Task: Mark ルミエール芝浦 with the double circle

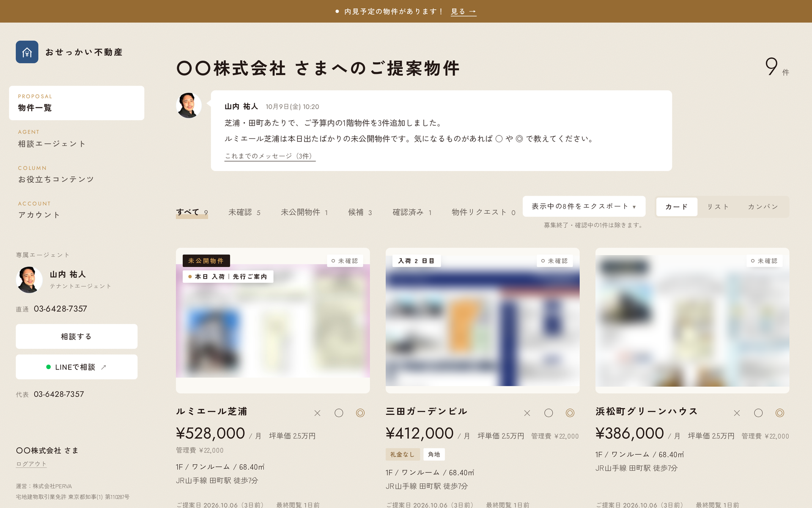Action: click(x=360, y=413)
